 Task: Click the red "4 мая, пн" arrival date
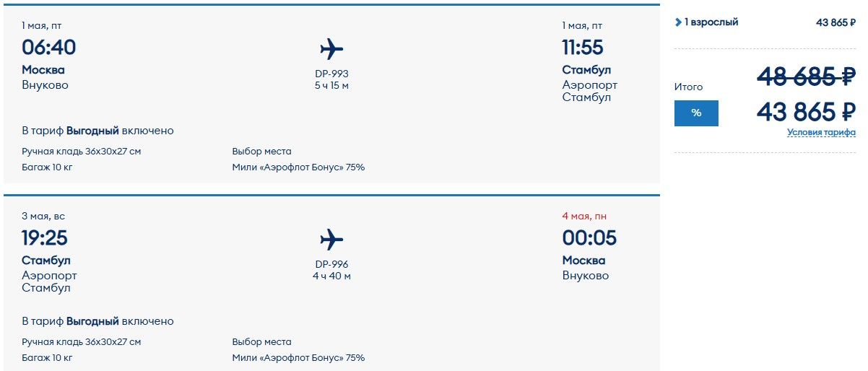pos(587,216)
